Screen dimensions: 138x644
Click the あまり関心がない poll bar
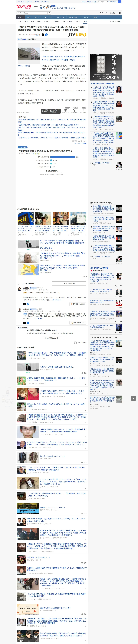point(51,163)
